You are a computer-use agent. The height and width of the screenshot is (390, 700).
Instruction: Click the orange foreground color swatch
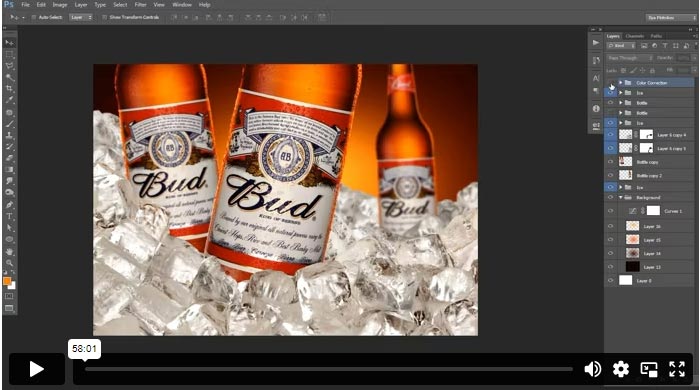point(7,281)
